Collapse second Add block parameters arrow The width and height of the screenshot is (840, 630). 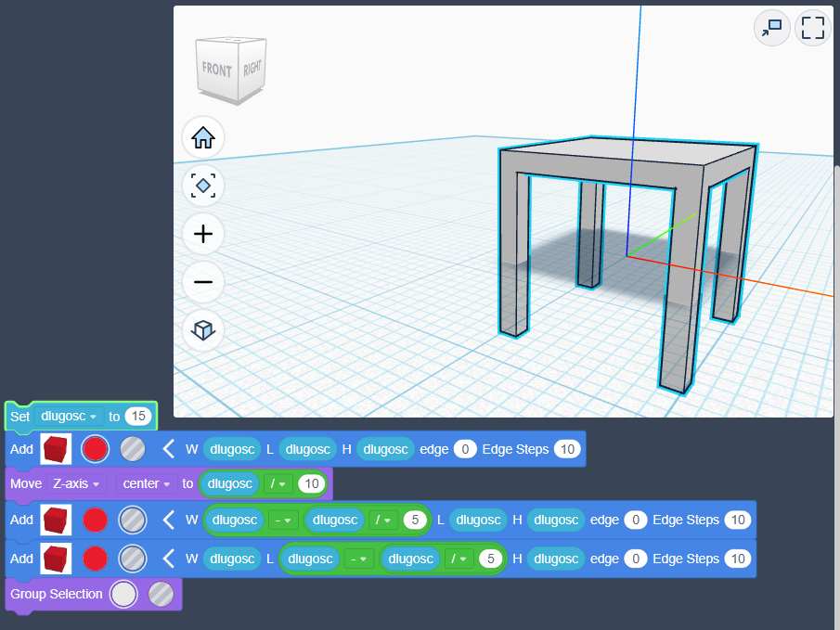[168, 520]
